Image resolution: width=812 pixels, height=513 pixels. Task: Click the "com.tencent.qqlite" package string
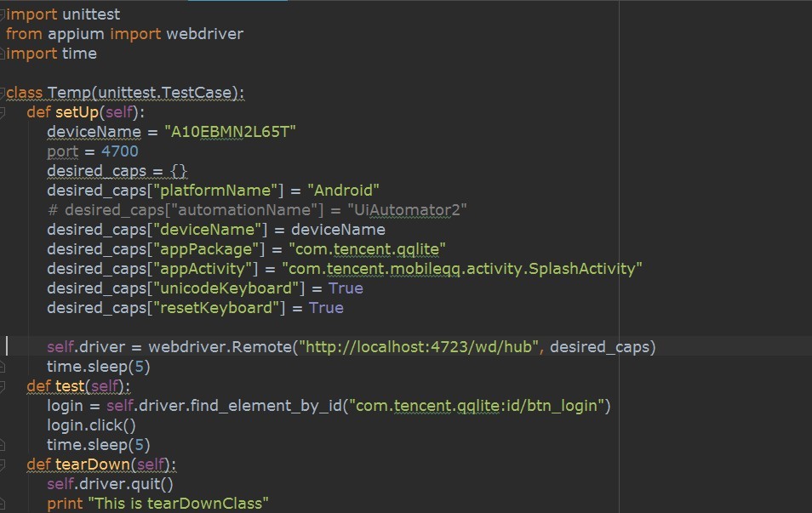(367, 249)
